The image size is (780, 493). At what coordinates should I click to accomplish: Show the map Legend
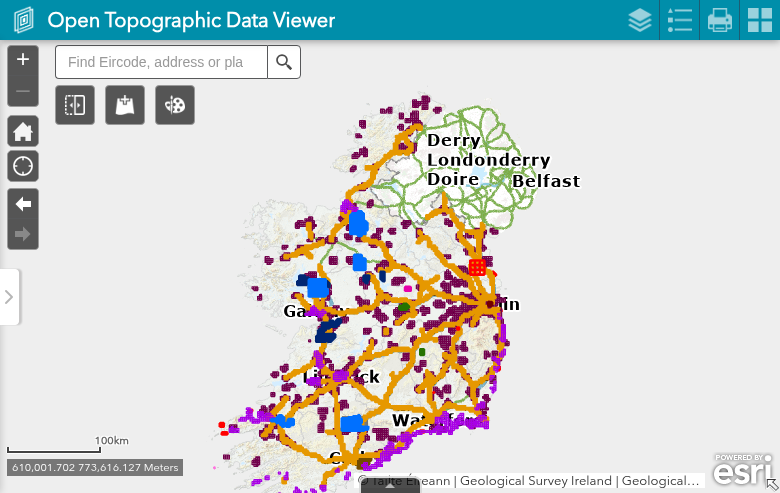click(x=680, y=20)
